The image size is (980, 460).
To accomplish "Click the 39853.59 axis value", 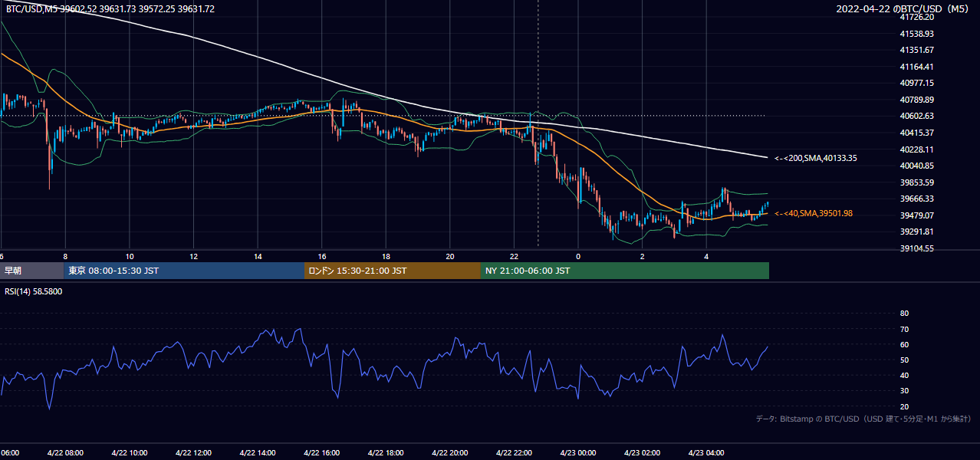I will (x=916, y=182).
